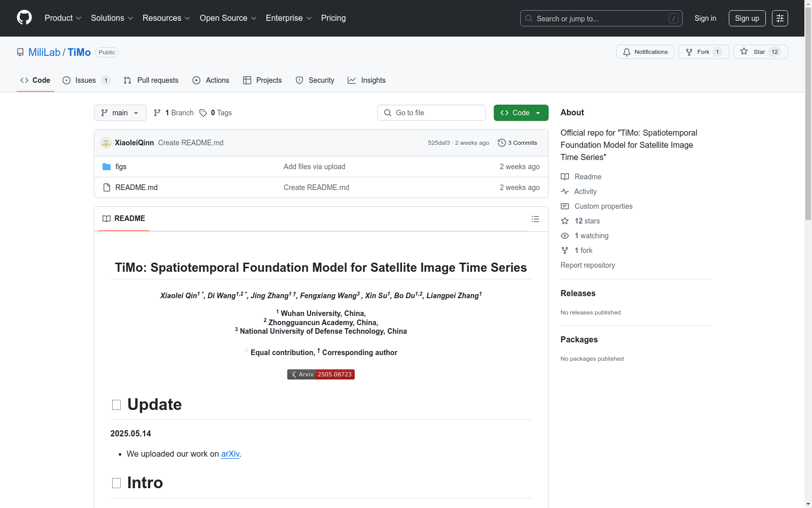Image resolution: width=812 pixels, height=508 pixels.
Task: Open the main branch selector dropdown
Action: 120,113
